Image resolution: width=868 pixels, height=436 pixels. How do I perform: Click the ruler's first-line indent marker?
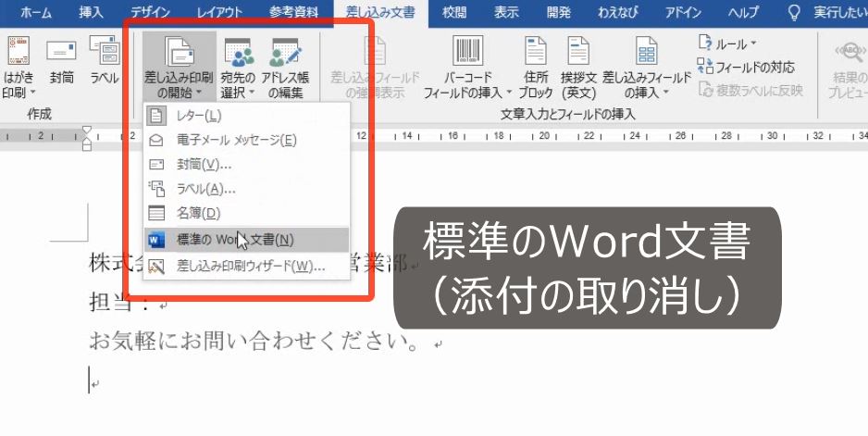tap(87, 131)
